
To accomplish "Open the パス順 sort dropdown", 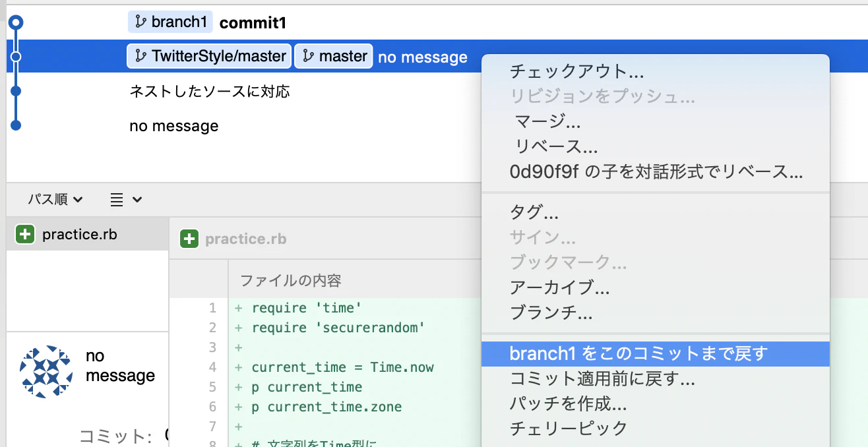I will (x=55, y=199).
